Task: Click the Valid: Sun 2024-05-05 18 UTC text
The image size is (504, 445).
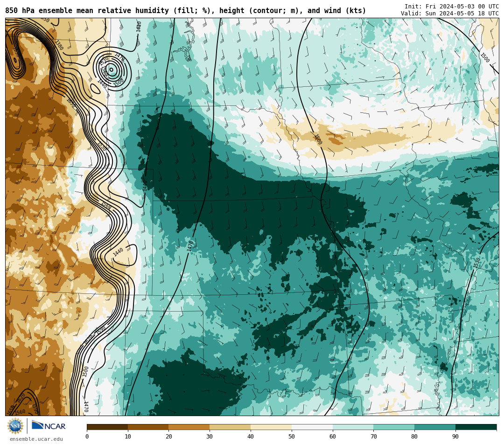Action: 450,14
